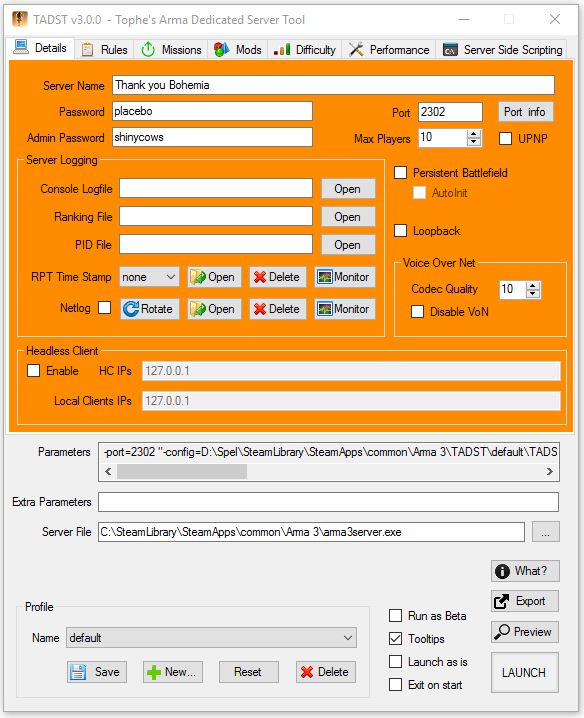Save the current profile
The image size is (584, 718).
pos(97,672)
